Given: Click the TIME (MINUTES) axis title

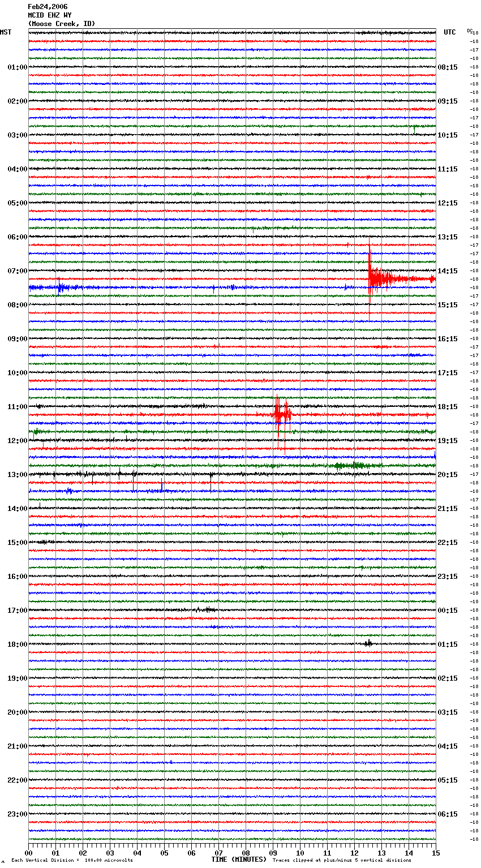Looking at the screenshot, I should (x=239, y=860).
